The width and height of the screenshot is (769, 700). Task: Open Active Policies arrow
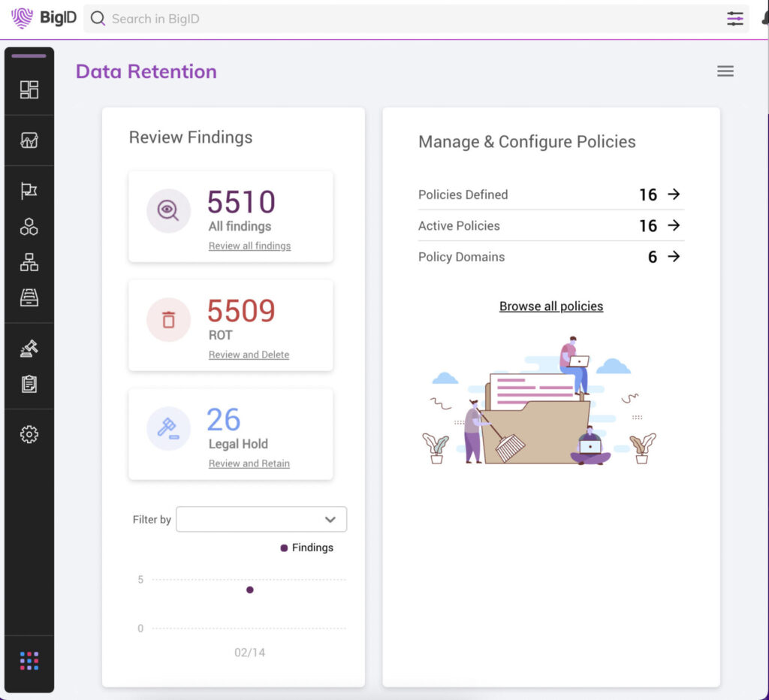click(x=674, y=225)
